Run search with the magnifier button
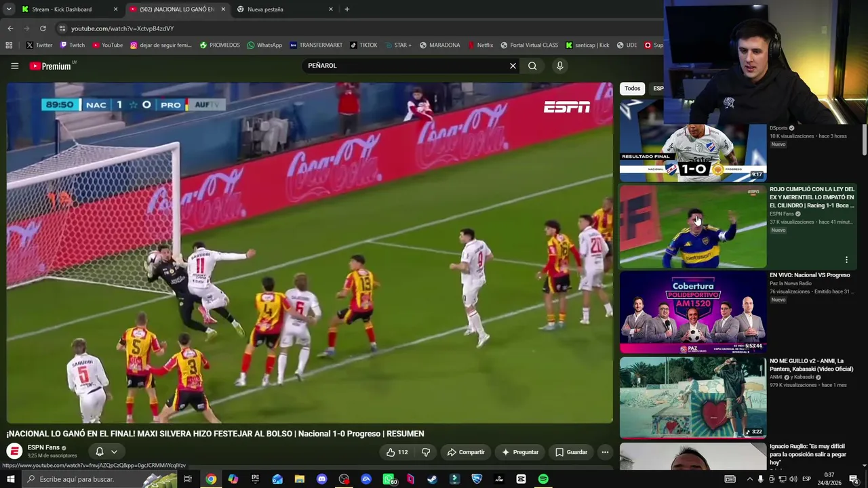Screen dimensions: 868x488 pyautogui.click(x=532, y=66)
